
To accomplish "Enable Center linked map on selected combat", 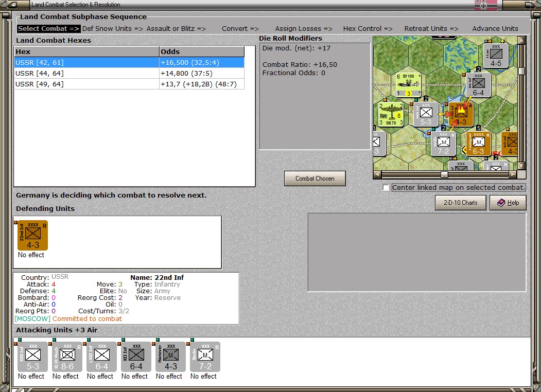I will pos(386,188).
